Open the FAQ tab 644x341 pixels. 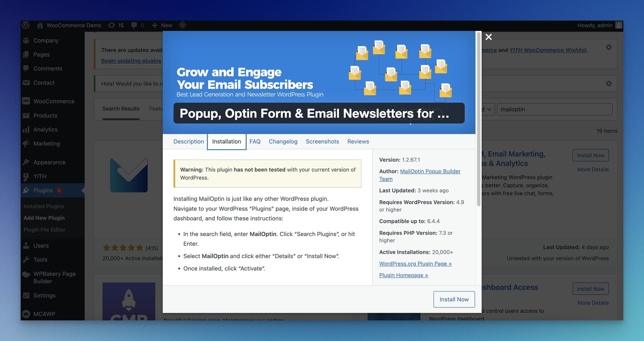click(255, 141)
